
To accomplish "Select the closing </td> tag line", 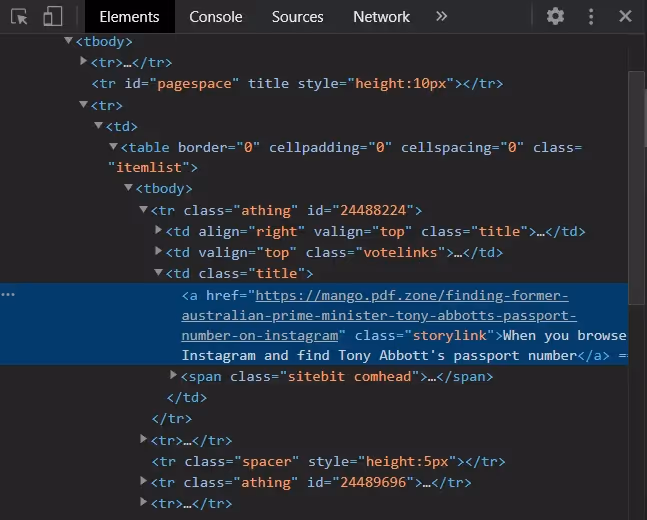I will pyautogui.click(x=187, y=397).
